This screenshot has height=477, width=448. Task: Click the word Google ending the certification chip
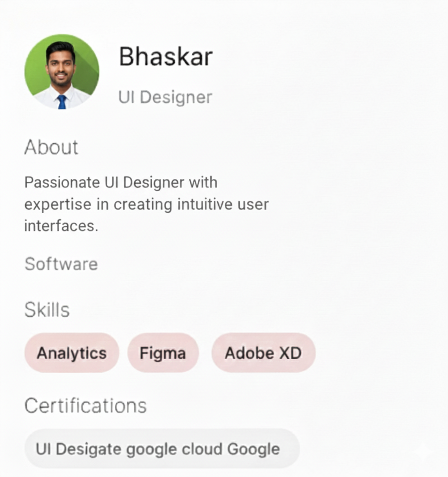coord(253,449)
